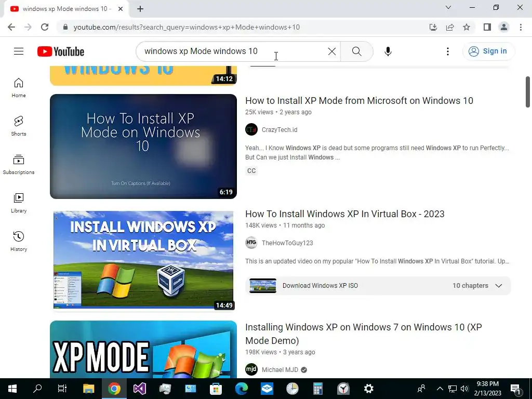
Task: Open Michael MJD channel link
Action: pyautogui.click(x=280, y=370)
